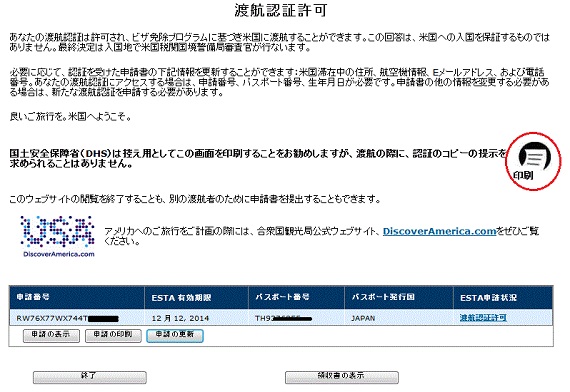The width and height of the screenshot is (570, 392).
Task: Select the application number RW76X77WX744T cell
Action: [x=77, y=318]
